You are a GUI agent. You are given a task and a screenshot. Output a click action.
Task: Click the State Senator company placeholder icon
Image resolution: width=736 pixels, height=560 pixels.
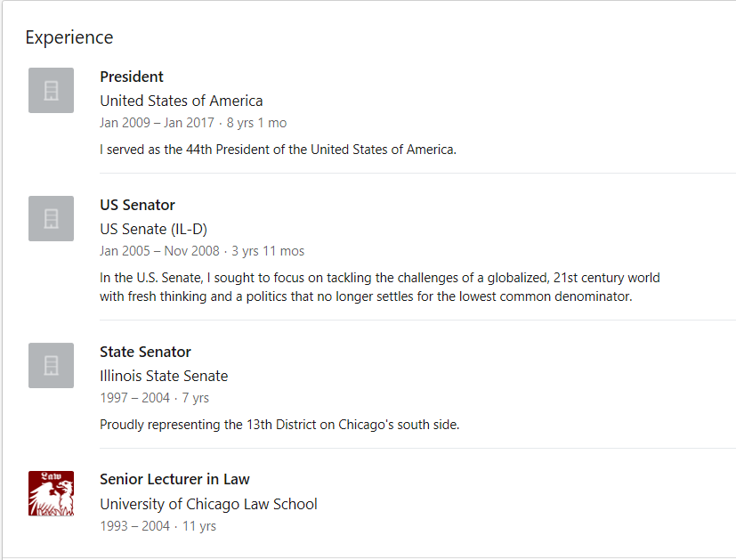51,365
